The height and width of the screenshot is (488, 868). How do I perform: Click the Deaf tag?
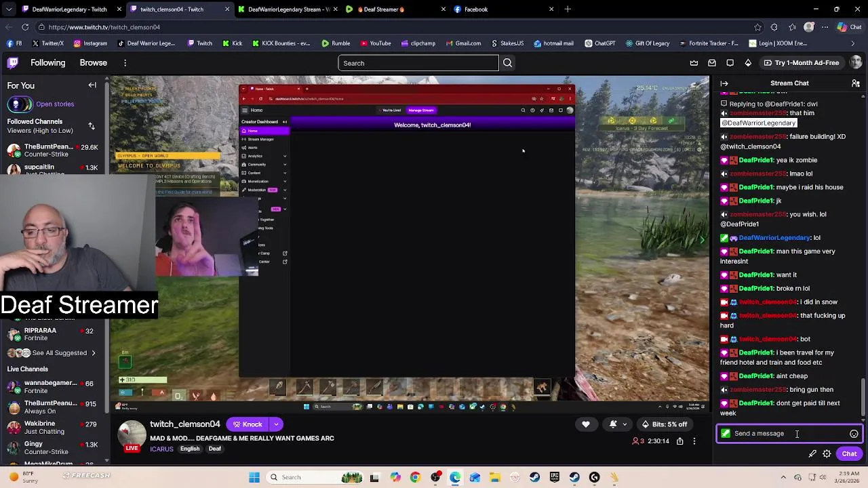coord(215,449)
